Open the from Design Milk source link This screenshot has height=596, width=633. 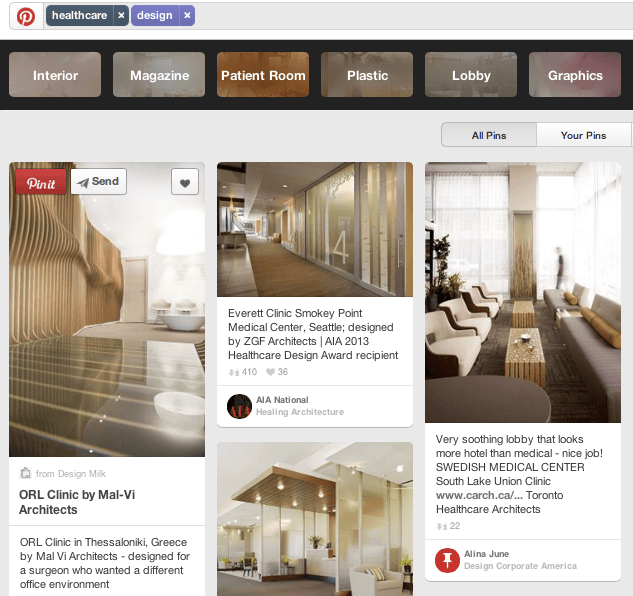(x=71, y=473)
